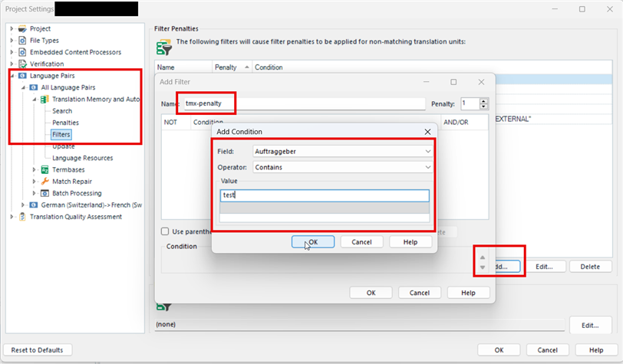623x364 pixels.
Task: Sort by Name column header
Action: 183,67
